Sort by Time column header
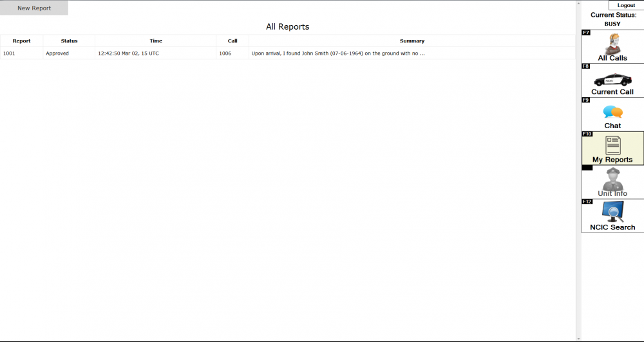 tap(156, 41)
